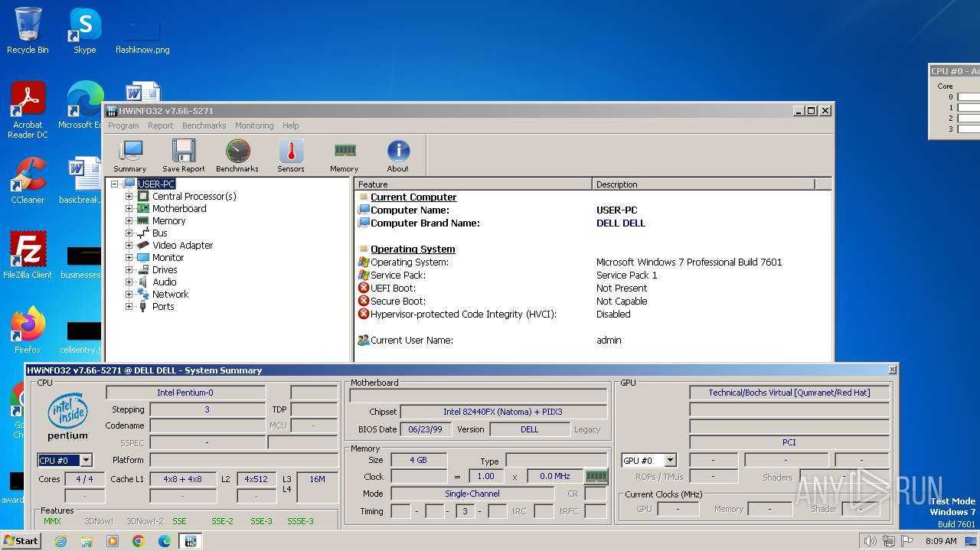The image size is (980, 551).
Task: Select the Monitor tree node
Action: click(x=168, y=257)
